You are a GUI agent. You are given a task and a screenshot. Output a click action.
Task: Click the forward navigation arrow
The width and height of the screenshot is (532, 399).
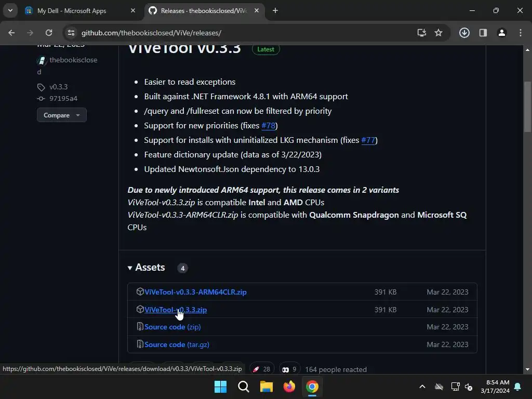[x=30, y=33]
